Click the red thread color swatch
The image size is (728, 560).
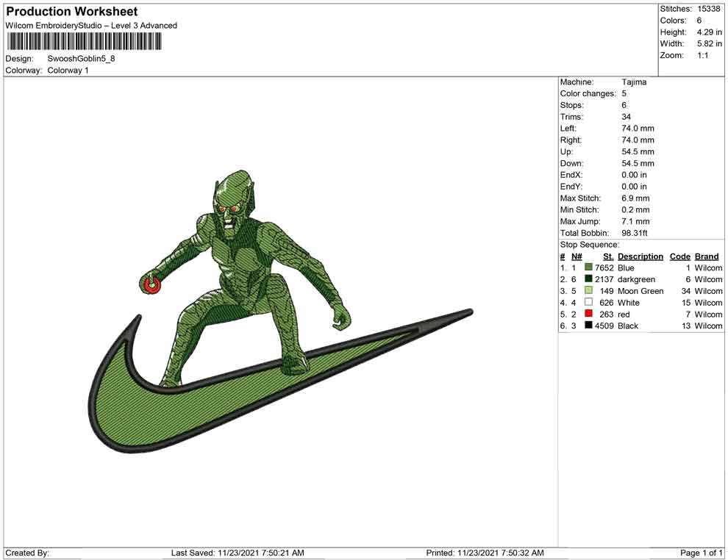click(589, 314)
